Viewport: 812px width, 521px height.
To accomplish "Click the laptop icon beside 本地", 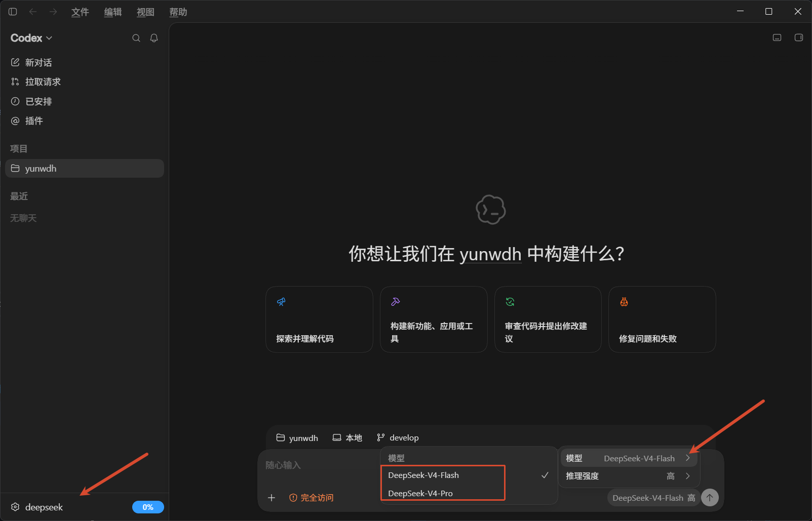I will 337,437.
